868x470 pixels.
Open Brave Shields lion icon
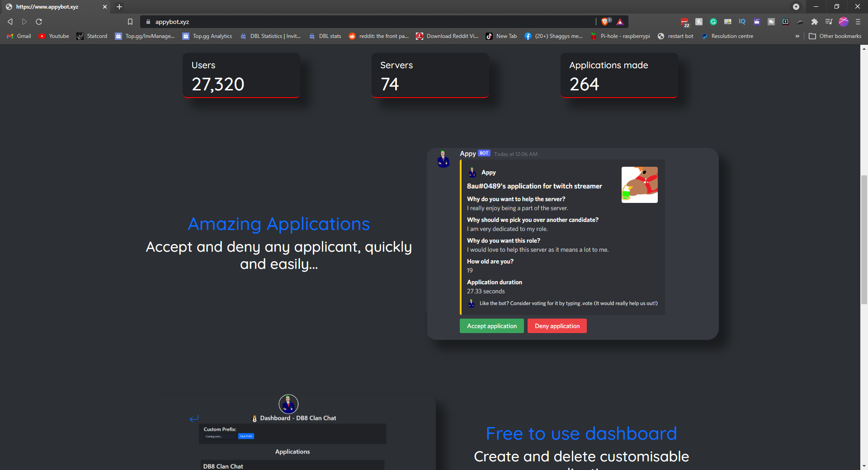(x=605, y=22)
